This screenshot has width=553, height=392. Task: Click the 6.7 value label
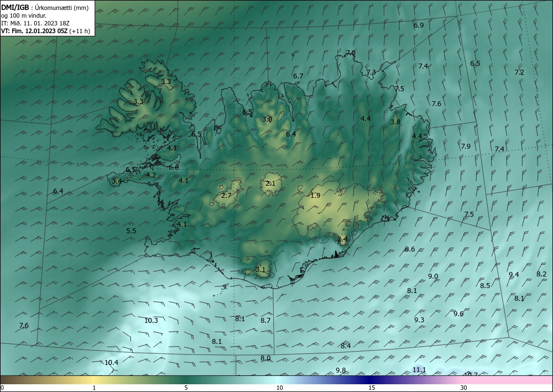(298, 76)
